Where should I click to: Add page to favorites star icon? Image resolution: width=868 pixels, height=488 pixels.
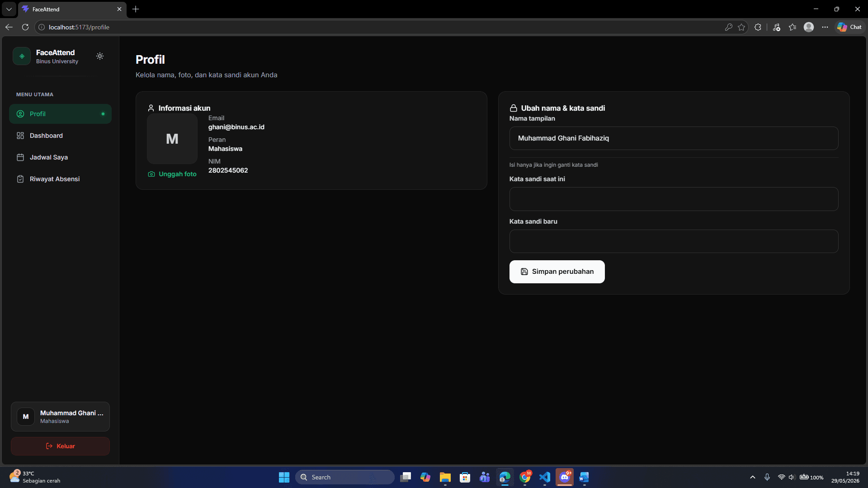(741, 27)
